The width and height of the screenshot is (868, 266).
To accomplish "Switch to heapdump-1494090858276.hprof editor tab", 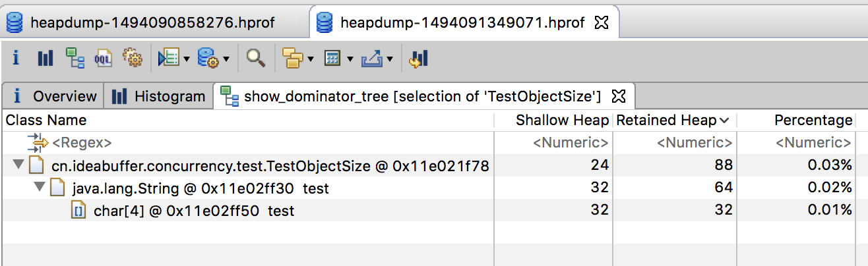I will click(x=152, y=23).
